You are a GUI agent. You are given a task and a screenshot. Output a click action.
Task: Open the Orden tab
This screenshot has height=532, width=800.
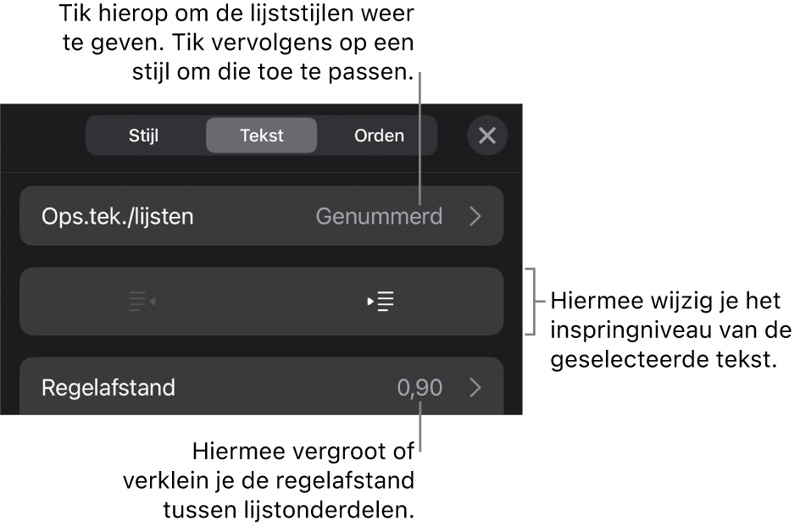click(x=379, y=136)
